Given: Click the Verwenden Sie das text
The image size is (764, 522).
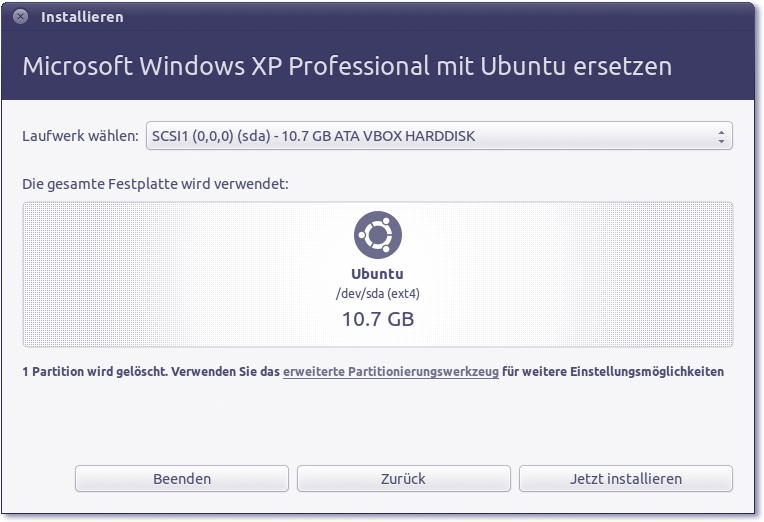Looking at the screenshot, I should tap(225, 372).
